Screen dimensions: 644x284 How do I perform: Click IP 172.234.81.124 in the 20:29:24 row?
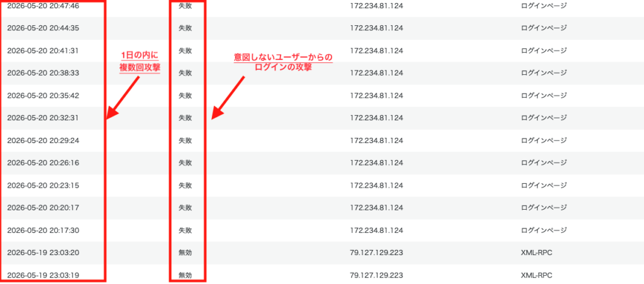point(376,140)
